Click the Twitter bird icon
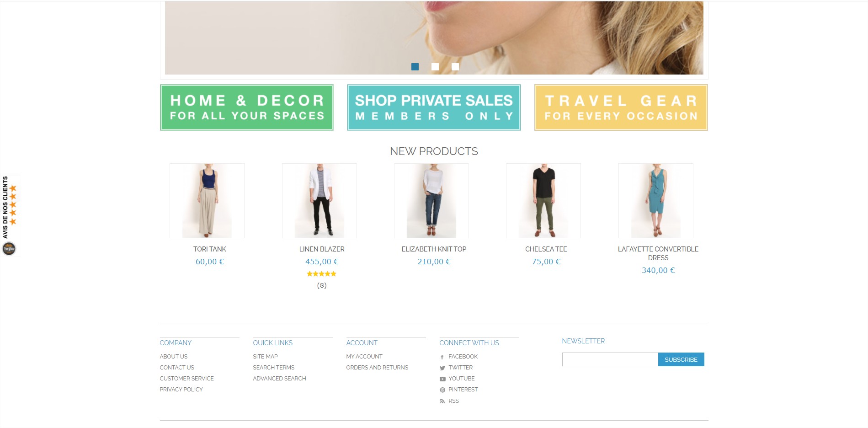Image resolution: width=868 pixels, height=428 pixels. pyautogui.click(x=442, y=368)
